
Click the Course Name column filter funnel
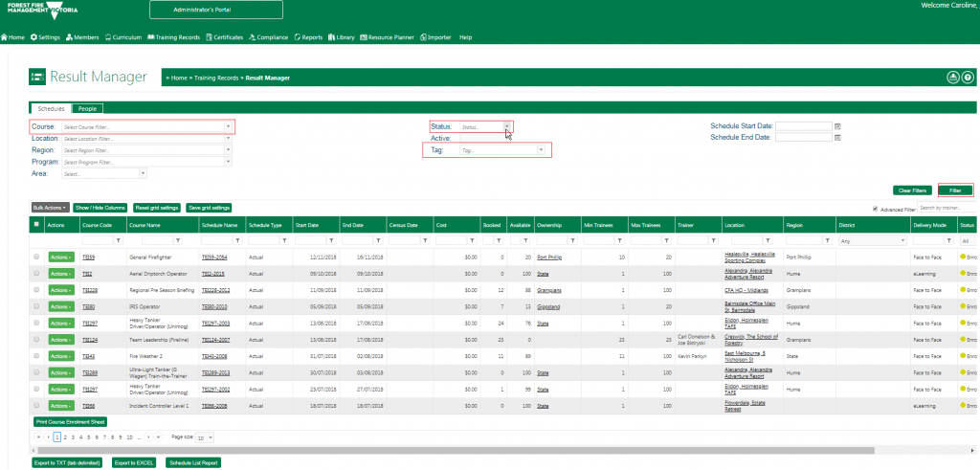(x=178, y=240)
